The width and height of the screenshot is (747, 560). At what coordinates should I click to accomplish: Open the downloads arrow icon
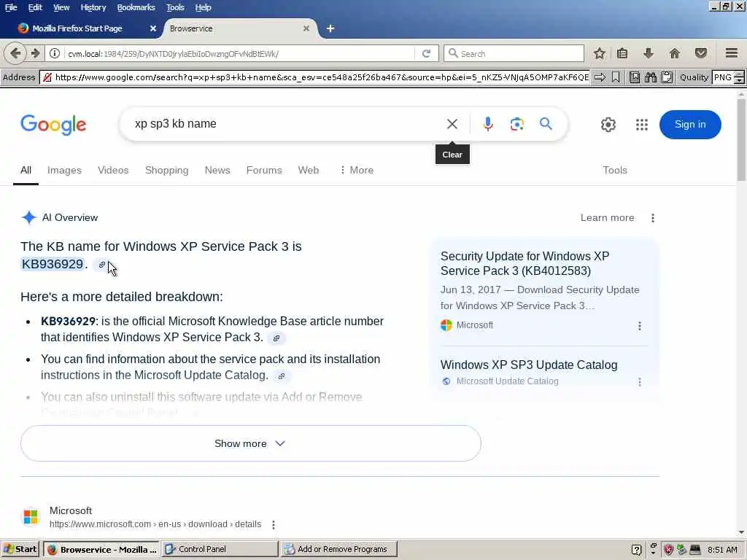click(648, 53)
